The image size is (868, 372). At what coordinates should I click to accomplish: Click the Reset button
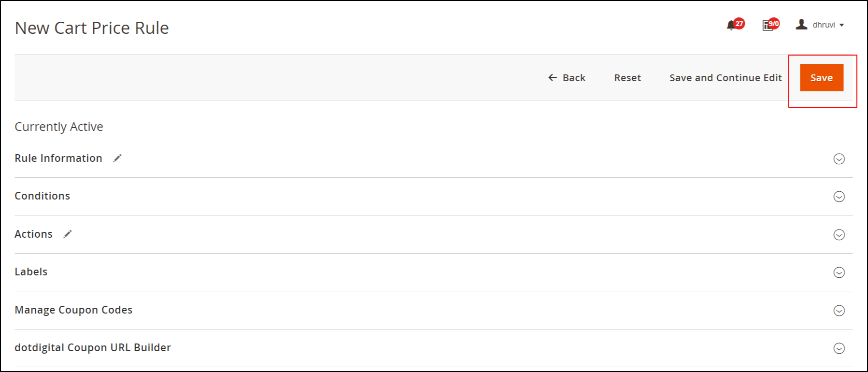pyautogui.click(x=627, y=77)
